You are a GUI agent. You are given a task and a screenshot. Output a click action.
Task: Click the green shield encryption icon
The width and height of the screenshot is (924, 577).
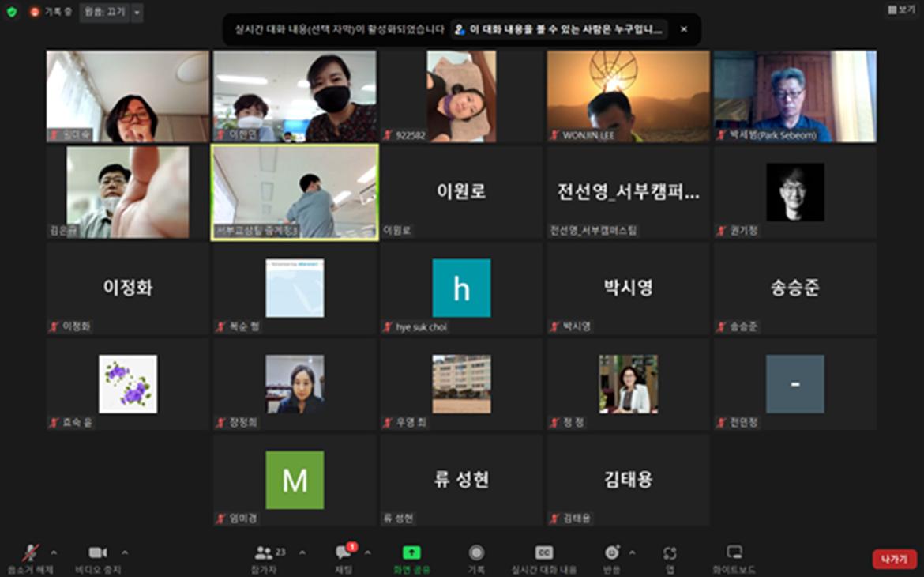coord(12,13)
